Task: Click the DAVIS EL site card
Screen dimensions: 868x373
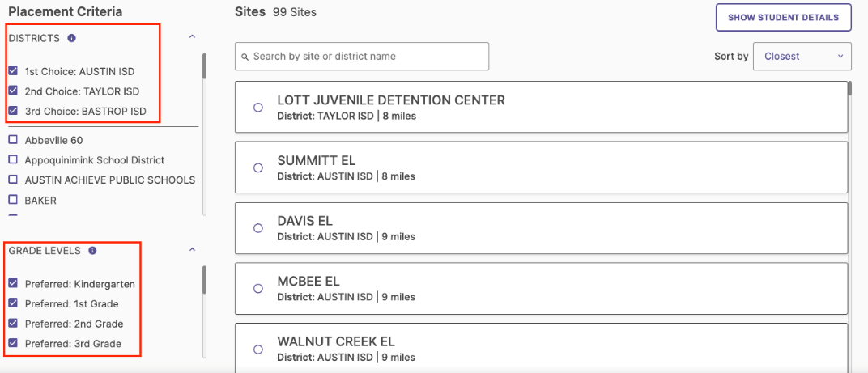Action: coord(542,228)
